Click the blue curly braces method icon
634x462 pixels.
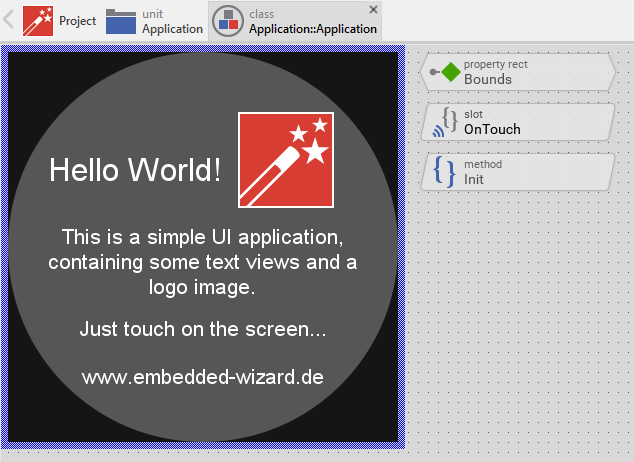445,171
